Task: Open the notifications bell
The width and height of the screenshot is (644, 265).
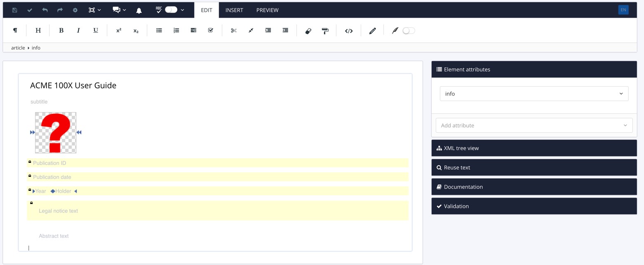Action: (x=139, y=10)
